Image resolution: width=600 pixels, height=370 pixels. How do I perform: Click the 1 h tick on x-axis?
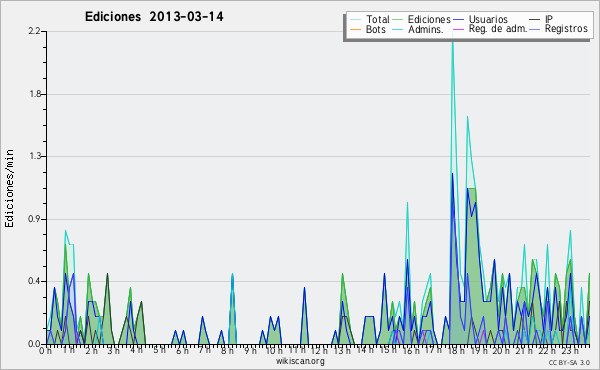69,350
